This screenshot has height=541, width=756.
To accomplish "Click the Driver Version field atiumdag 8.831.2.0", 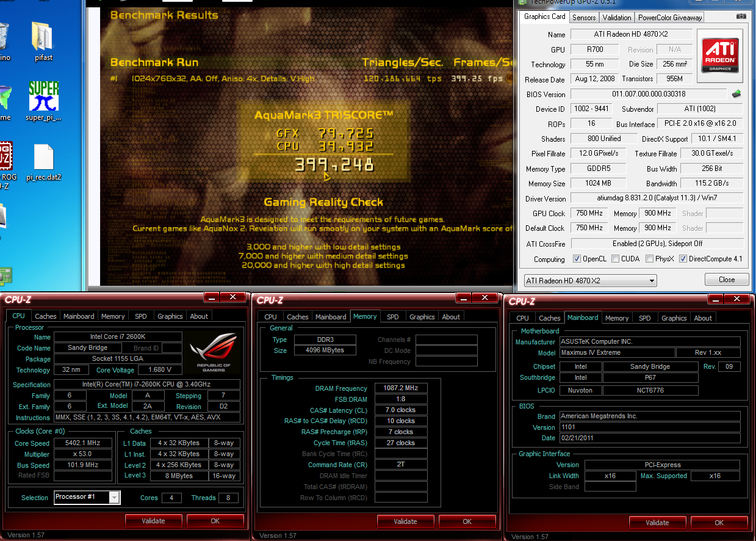I will [657, 198].
